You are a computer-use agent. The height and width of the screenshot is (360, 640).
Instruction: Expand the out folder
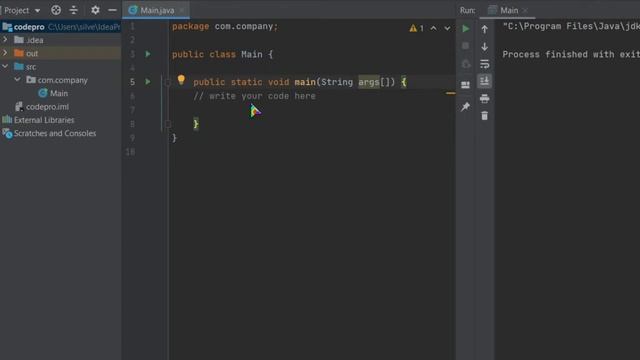[x=5, y=53]
